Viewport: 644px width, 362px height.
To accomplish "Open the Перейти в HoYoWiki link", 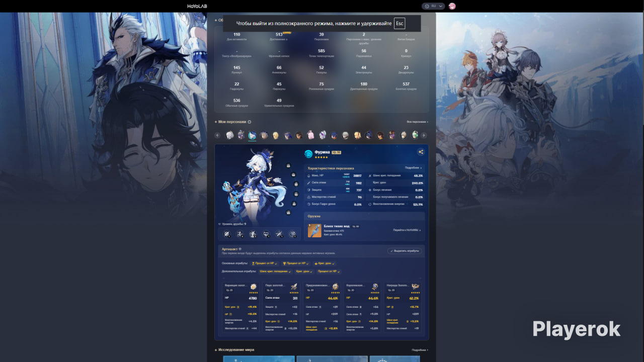I will pos(407,230).
